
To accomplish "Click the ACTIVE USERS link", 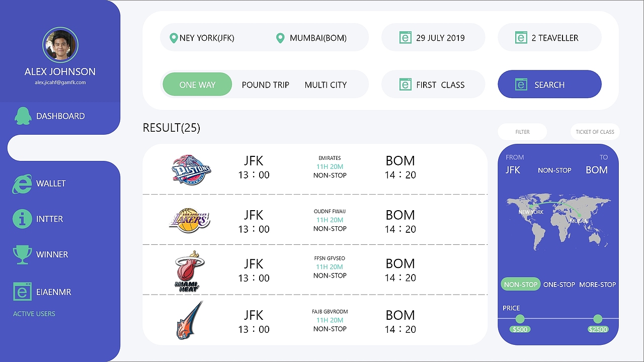I will coord(34,314).
